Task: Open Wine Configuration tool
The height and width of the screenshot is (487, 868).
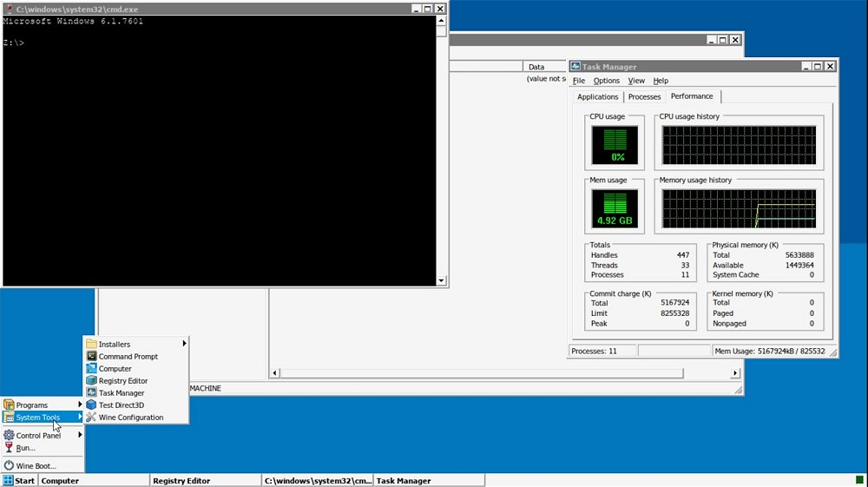Action: coord(130,418)
